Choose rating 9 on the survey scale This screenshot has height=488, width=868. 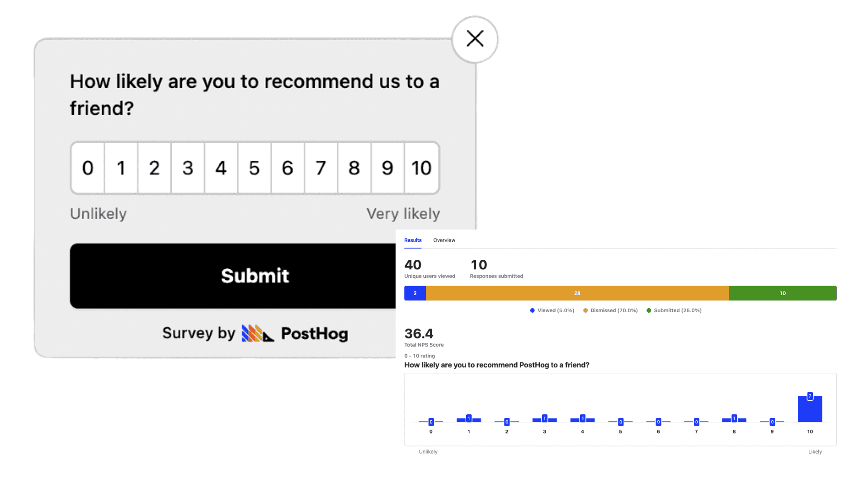pos(387,168)
